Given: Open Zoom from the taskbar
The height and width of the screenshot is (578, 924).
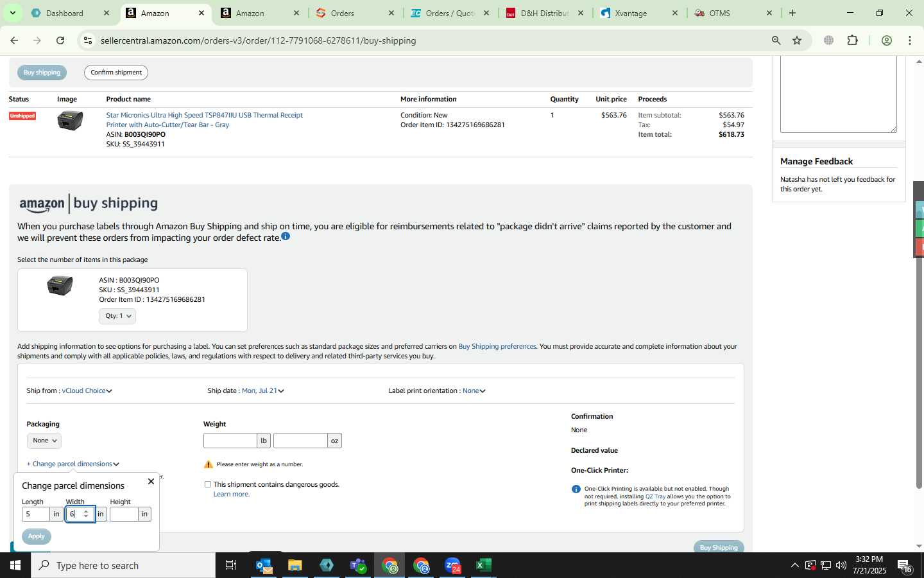Looking at the screenshot, I should 452,565.
